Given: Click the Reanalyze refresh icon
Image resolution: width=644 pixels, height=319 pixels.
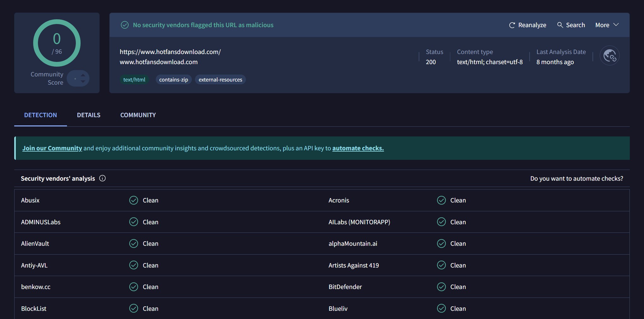Looking at the screenshot, I should [512, 25].
